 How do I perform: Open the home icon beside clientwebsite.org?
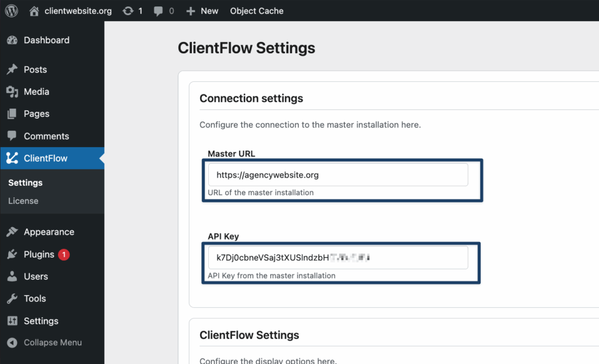(34, 11)
